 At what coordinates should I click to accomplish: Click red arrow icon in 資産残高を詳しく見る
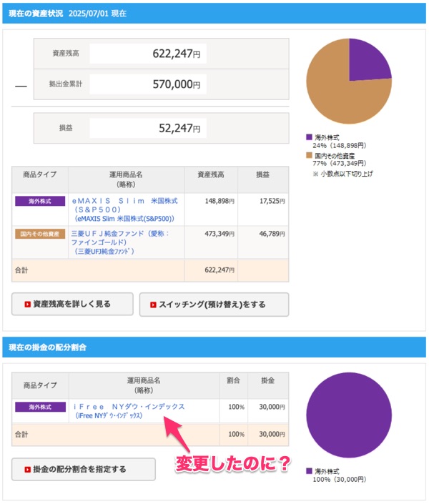click(28, 304)
